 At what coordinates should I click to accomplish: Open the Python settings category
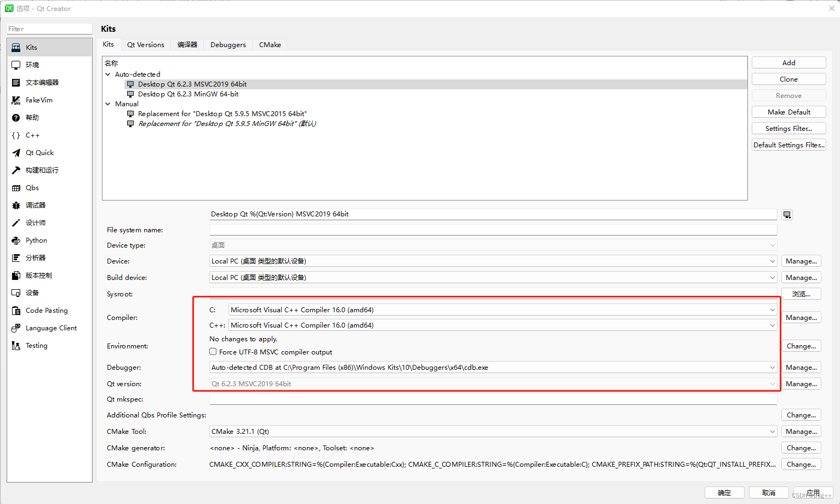tap(49, 240)
